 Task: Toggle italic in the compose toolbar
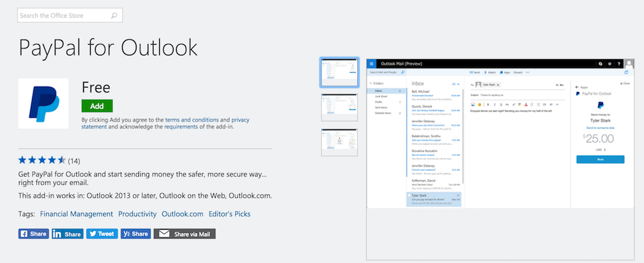point(495,104)
